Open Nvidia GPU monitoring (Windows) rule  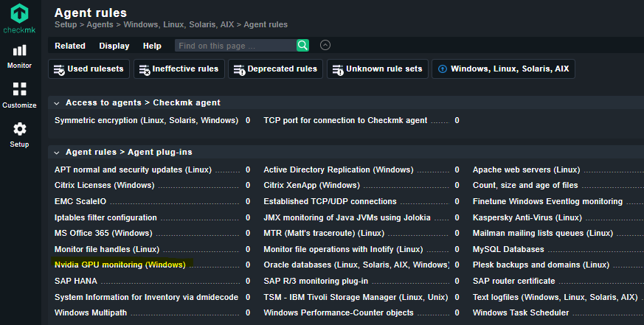pos(120,265)
